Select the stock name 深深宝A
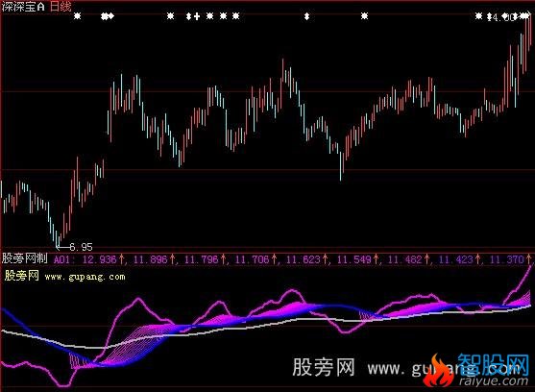 tap(23, 6)
